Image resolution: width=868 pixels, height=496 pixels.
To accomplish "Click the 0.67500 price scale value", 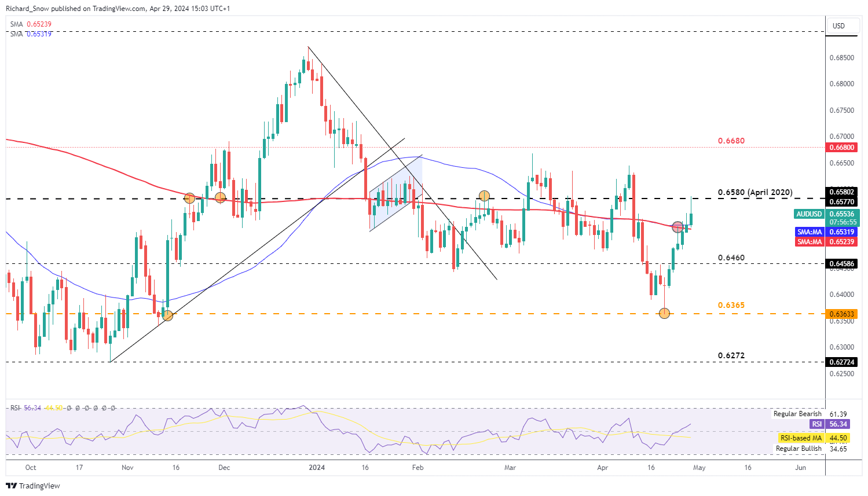I will pos(842,111).
